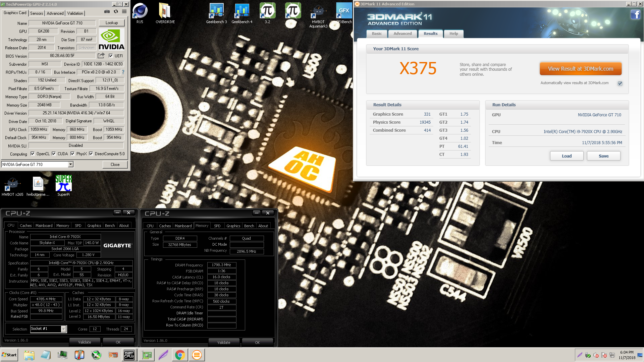Click View Result at 3DMark.com button
The height and width of the screenshot is (362, 644).
[x=580, y=69]
